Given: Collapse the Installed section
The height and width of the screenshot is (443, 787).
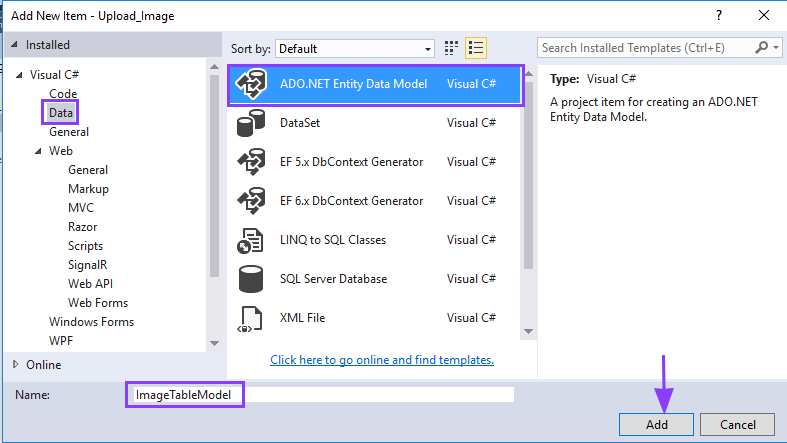Looking at the screenshot, I should [14, 45].
